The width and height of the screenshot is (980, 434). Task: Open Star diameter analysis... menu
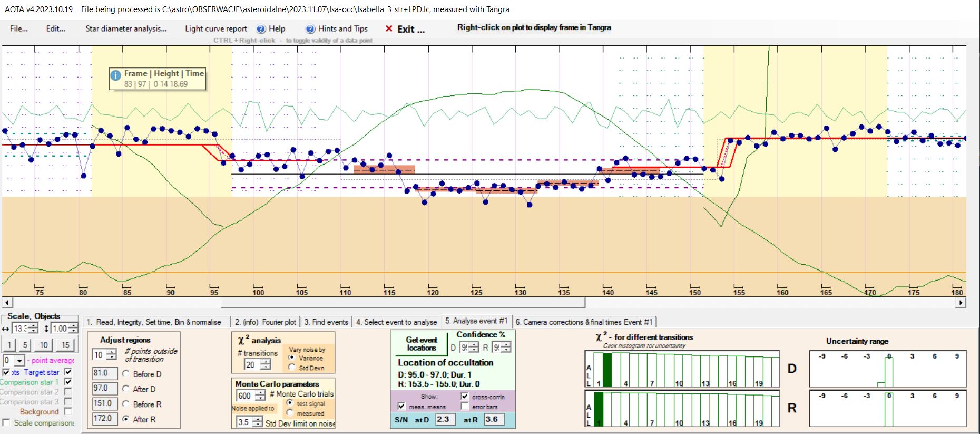pyautogui.click(x=126, y=28)
